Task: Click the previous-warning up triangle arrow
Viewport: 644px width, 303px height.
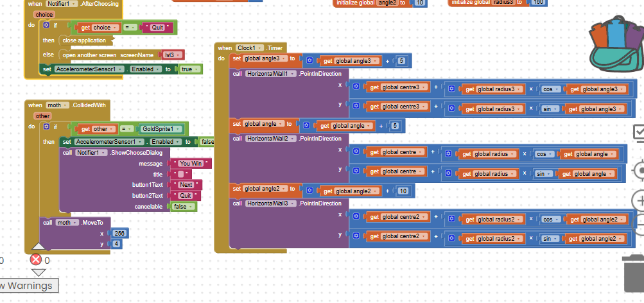Action: point(39,246)
